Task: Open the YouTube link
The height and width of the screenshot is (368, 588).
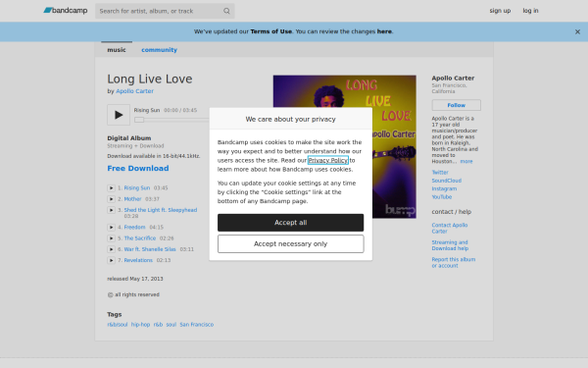Action: (442, 197)
